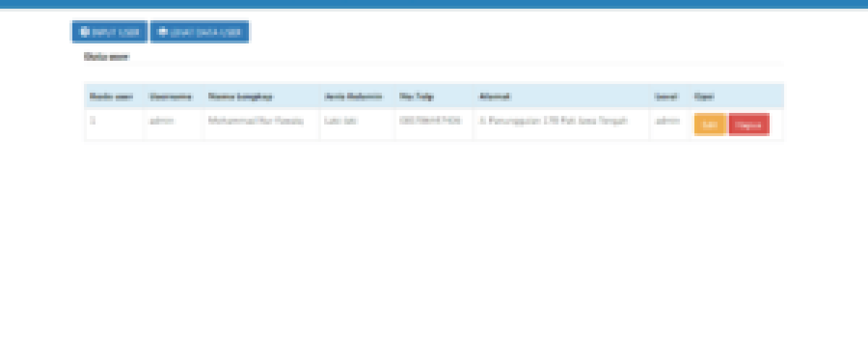Select the Nama Lengkap column header
Viewport: 868px width, 362px height.
(240, 96)
